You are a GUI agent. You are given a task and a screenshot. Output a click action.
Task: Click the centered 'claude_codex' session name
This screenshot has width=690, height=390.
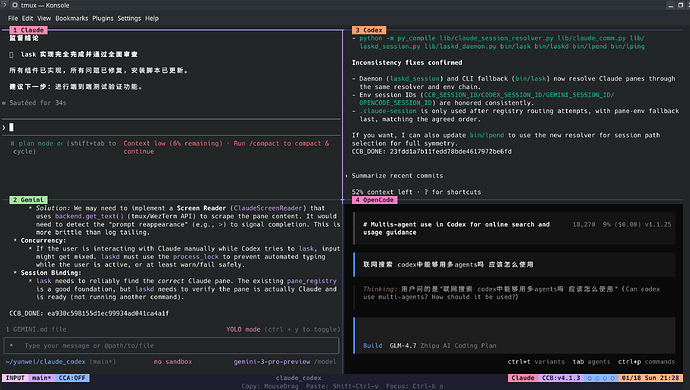coord(298,378)
